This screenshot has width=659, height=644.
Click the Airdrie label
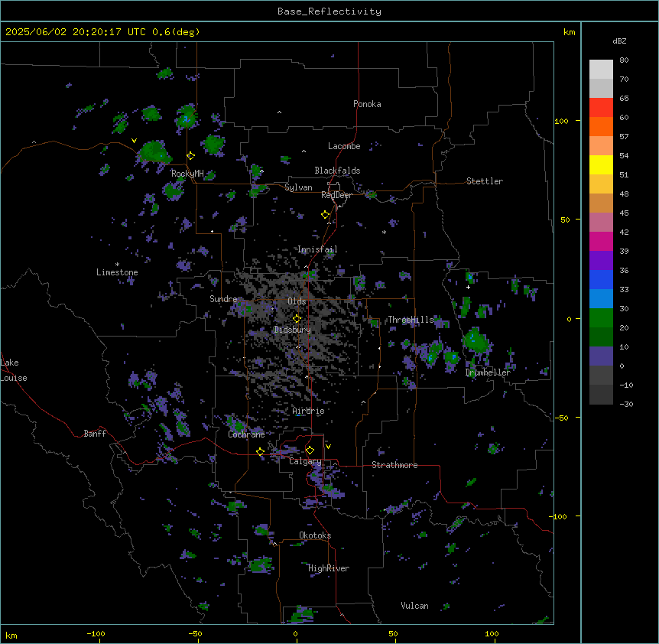coord(309,411)
